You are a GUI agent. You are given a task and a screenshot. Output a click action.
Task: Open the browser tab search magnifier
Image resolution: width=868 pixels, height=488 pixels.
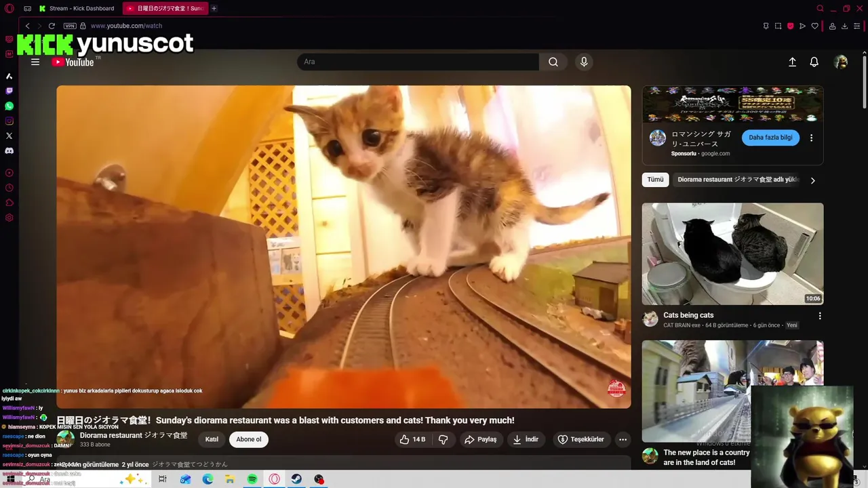click(820, 8)
